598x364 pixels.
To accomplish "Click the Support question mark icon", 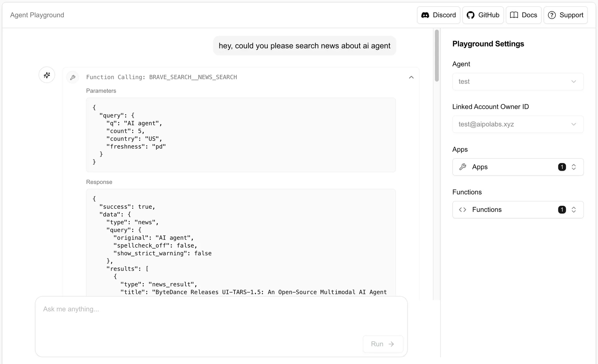I will pyautogui.click(x=552, y=15).
